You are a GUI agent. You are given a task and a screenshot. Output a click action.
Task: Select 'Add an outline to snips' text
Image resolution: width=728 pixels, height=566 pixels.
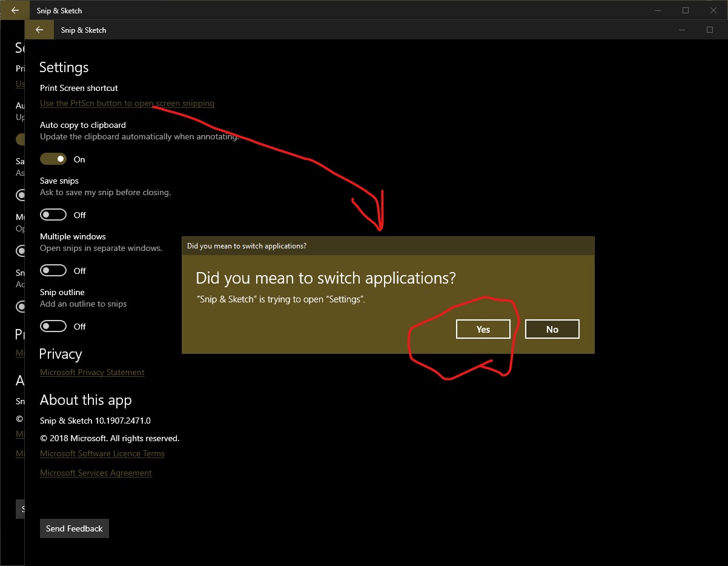coord(84,304)
